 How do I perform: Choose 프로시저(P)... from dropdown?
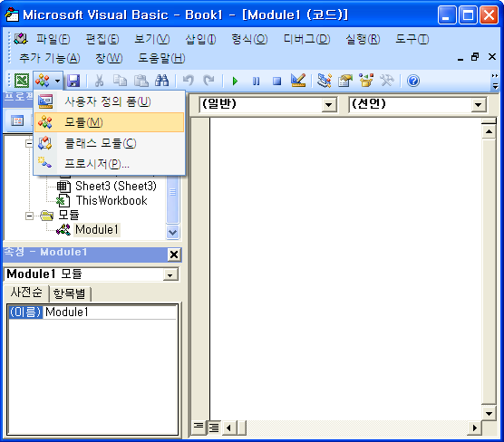pyautogui.click(x=110, y=164)
